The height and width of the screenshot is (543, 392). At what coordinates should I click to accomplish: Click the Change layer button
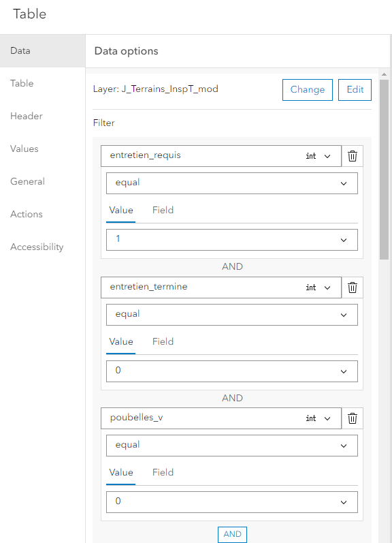[x=307, y=90]
